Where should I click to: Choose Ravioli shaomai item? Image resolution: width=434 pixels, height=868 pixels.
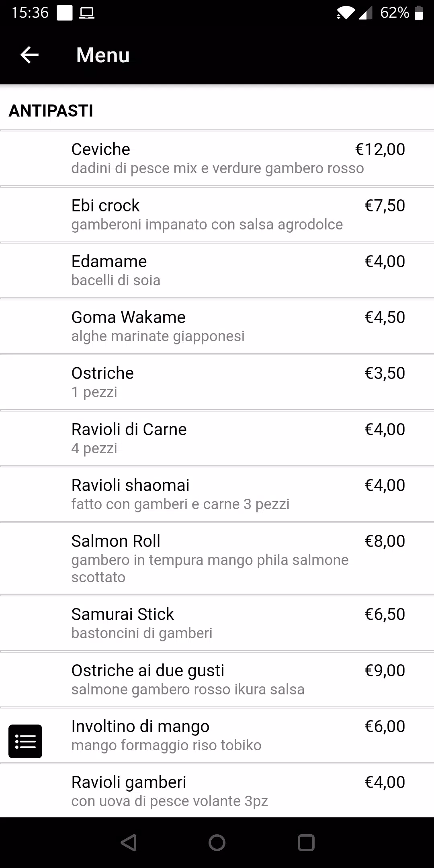(217, 494)
